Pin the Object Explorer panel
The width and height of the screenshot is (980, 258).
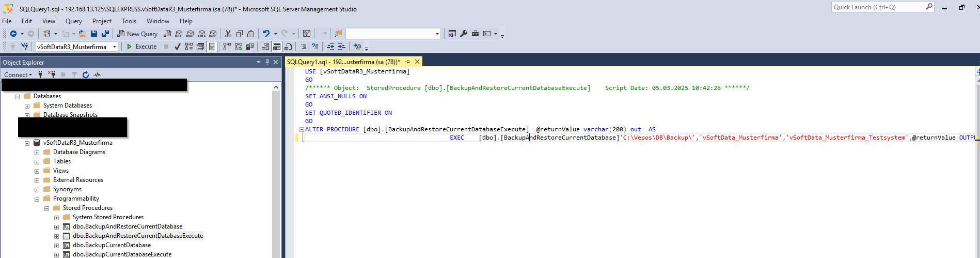[267, 62]
